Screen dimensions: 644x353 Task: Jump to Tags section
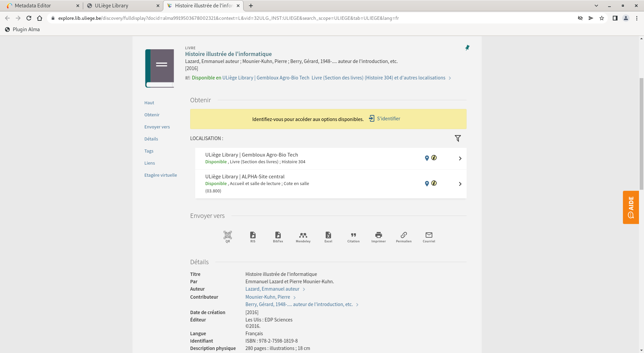(149, 151)
